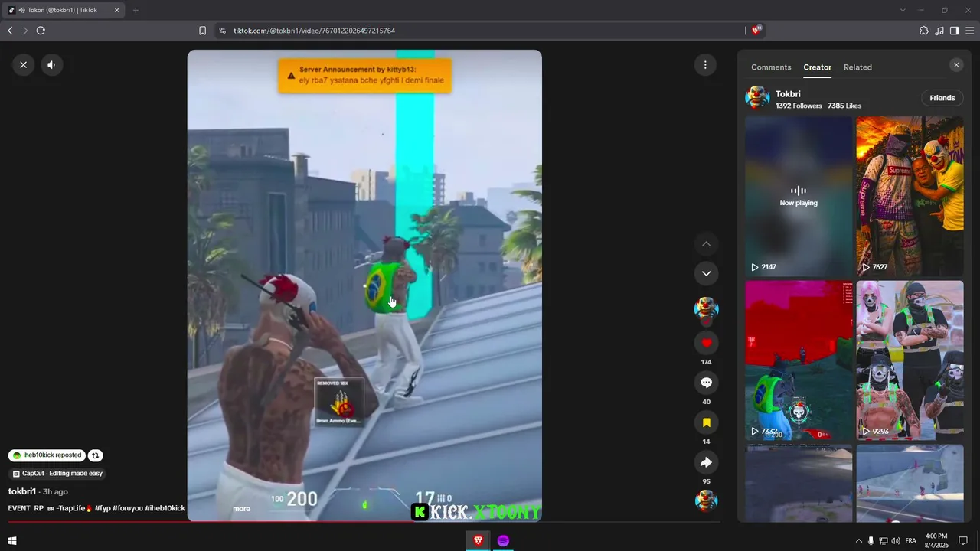Go to the next video
980x551 pixels.
coord(706,273)
